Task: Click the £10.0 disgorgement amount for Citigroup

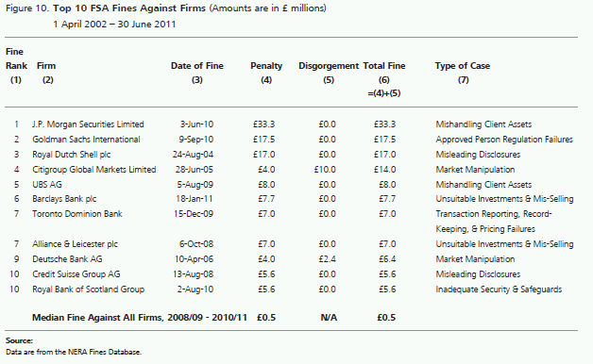Action: pos(325,170)
